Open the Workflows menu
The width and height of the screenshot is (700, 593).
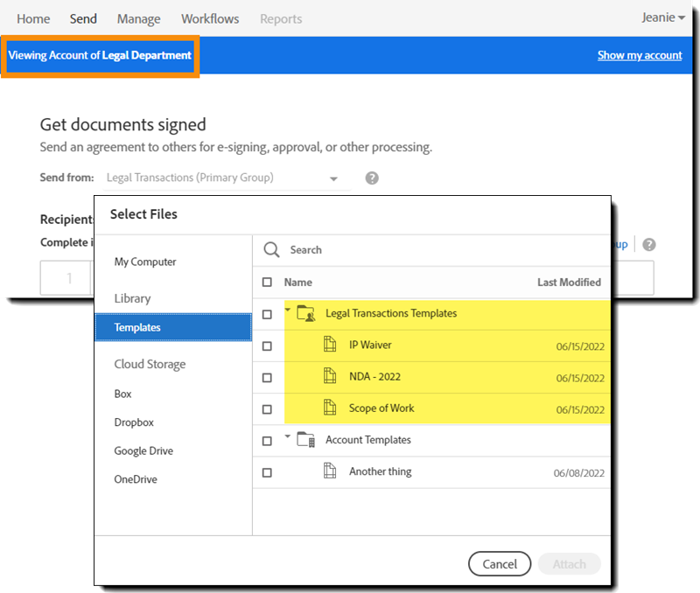[x=209, y=17]
